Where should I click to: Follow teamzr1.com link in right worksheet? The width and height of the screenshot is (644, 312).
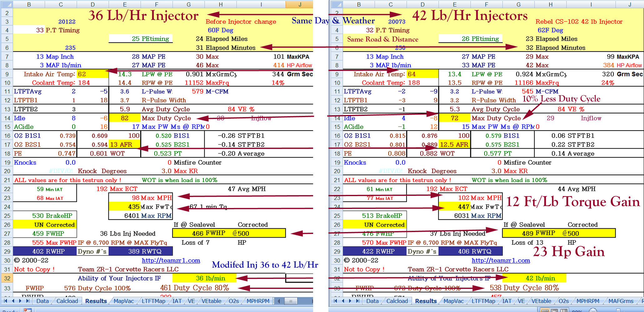pyautogui.click(x=501, y=260)
